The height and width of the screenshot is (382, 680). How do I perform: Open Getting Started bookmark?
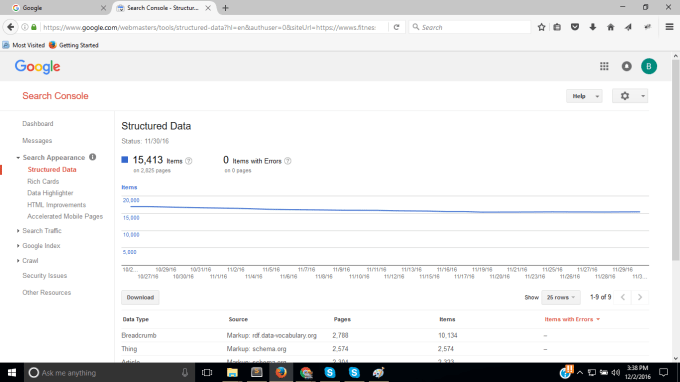(x=74, y=45)
